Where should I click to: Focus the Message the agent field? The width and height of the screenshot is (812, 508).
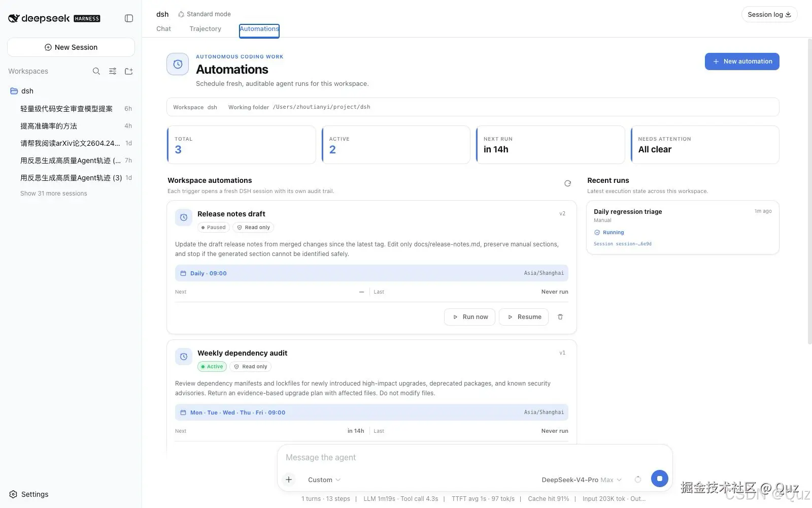[475, 458]
